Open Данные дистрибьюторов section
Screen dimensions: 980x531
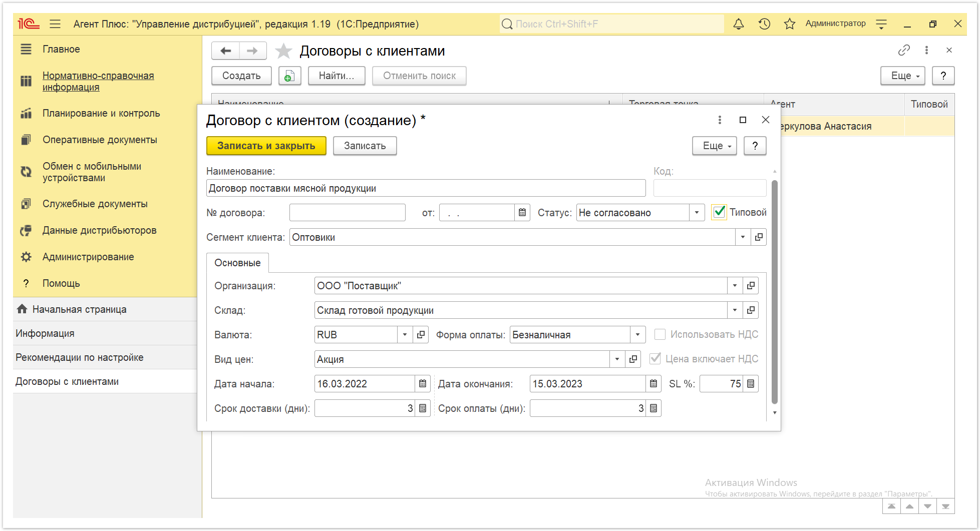tap(99, 230)
